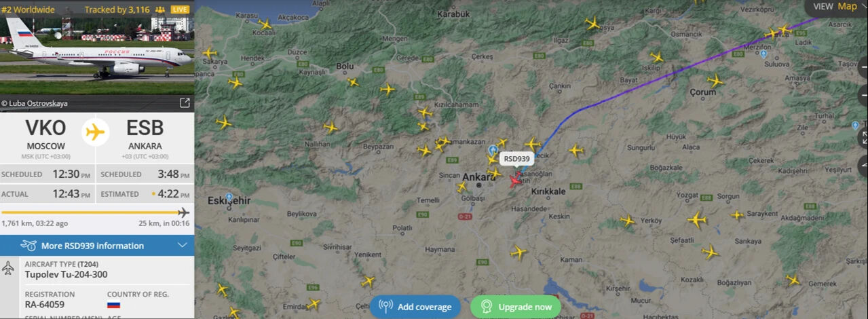Click the VKO Moscow departure airport
The image size is (868, 319).
(x=46, y=135)
